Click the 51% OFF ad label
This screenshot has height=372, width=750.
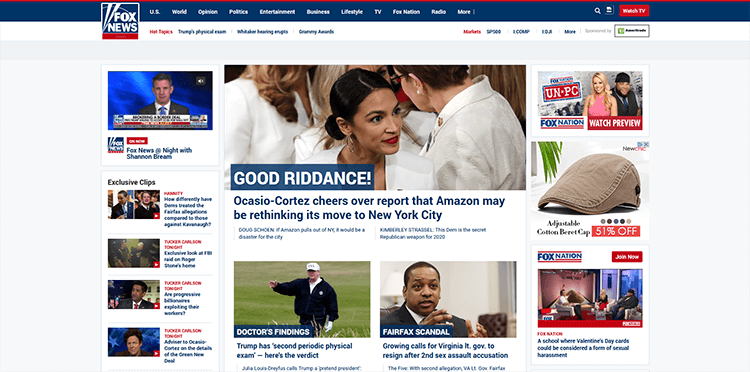coord(616,231)
